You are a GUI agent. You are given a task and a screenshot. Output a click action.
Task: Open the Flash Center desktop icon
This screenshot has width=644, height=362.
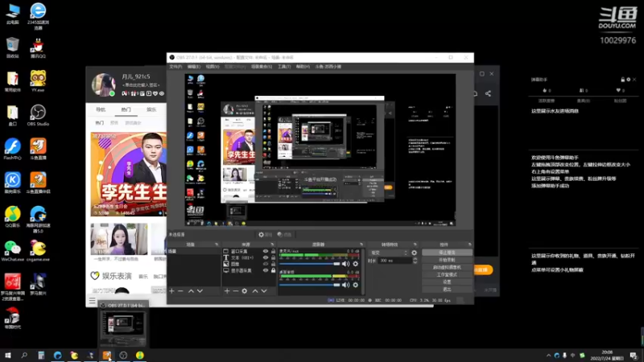[x=12, y=149]
